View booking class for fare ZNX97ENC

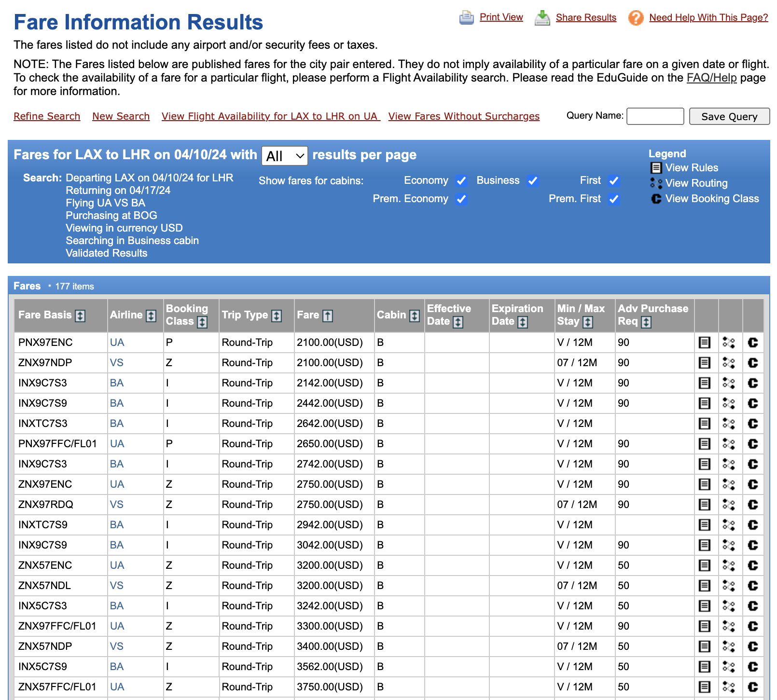[753, 484]
